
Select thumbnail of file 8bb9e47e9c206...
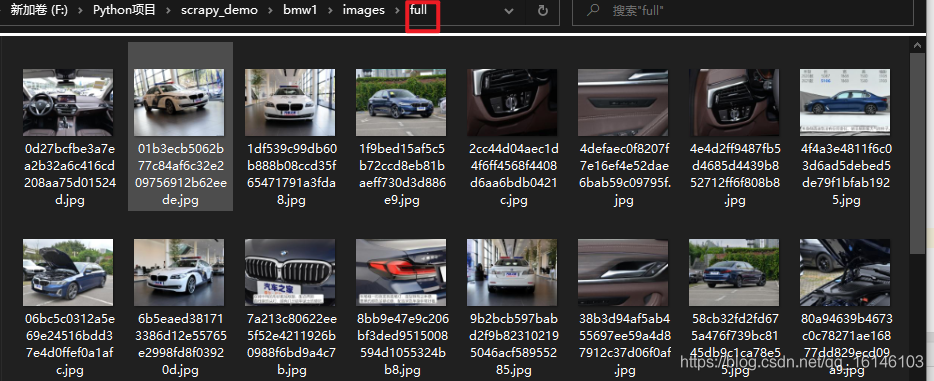401,273
